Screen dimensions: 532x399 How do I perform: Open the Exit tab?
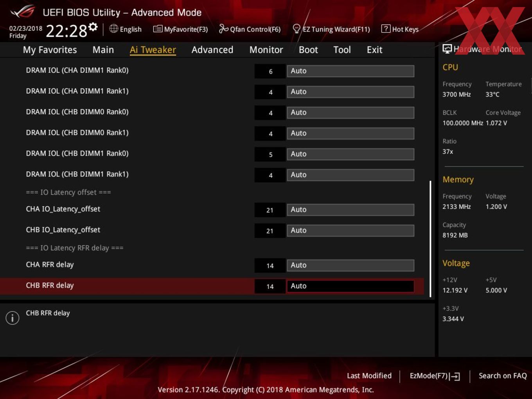pyautogui.click(x=374, y=50)
